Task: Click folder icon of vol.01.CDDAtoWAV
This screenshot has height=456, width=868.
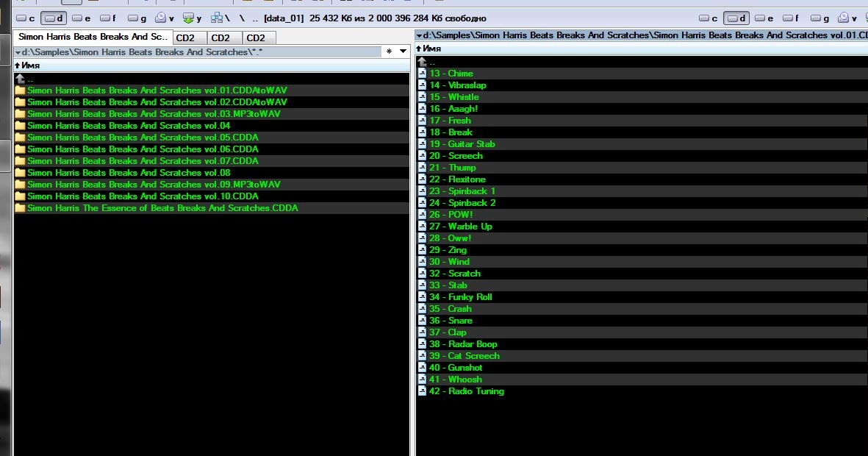Action: (x=21, y=90)
